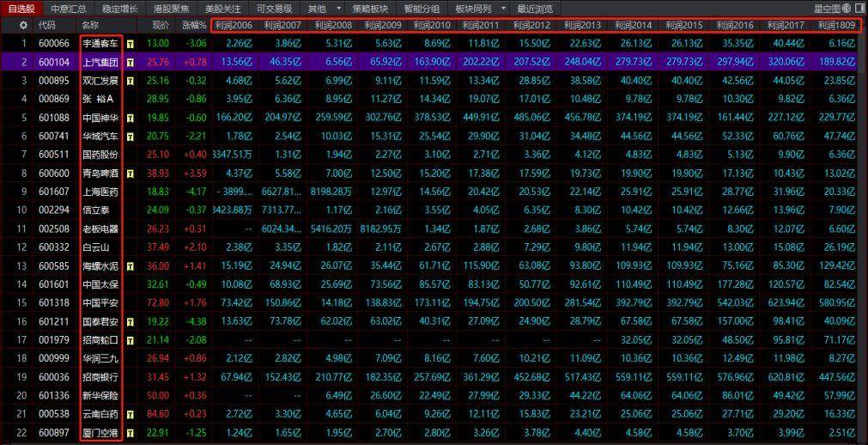Click stock code 000895
The width and height of the screenshot is (868, 445).
click(x=54, y=81)
